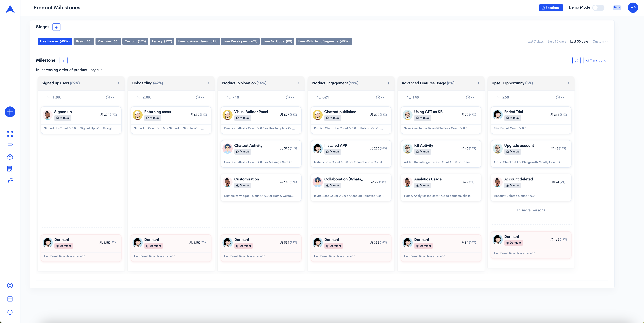The width and height of the screenshot is (644, 323).
Task: Open the settings gear icon in sidebar
Action: (x=10, y=157)
